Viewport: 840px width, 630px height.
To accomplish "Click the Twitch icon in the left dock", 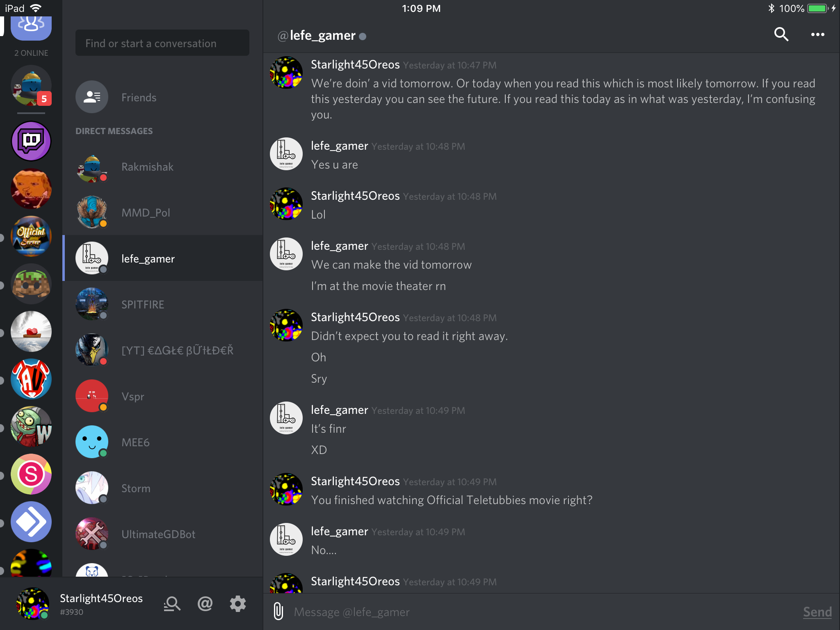I will [31, 139].
